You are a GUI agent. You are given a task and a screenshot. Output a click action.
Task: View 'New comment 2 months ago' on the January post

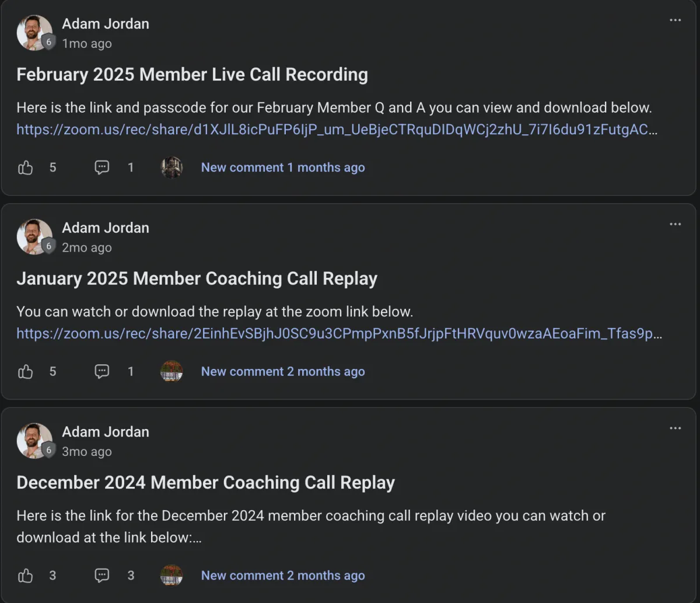(x=283, y=371)
